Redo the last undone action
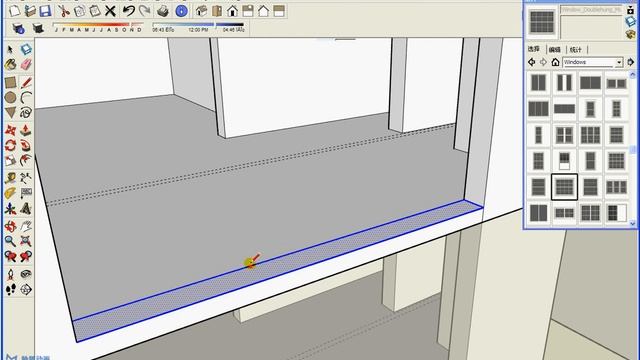Image resolution: width=640 pixels, height=360 pixels. 144,11
